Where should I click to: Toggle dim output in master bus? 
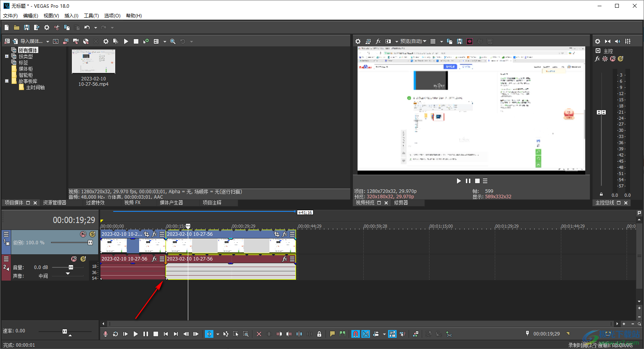click(618, 41)
